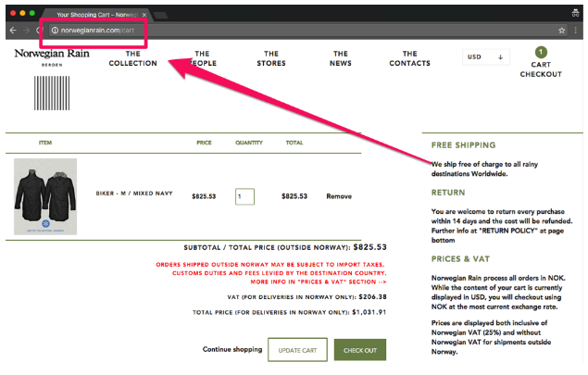Click the Prices & VAT heading
The width and height of the screenshot is (588, 375).
(x=460, y=258)
